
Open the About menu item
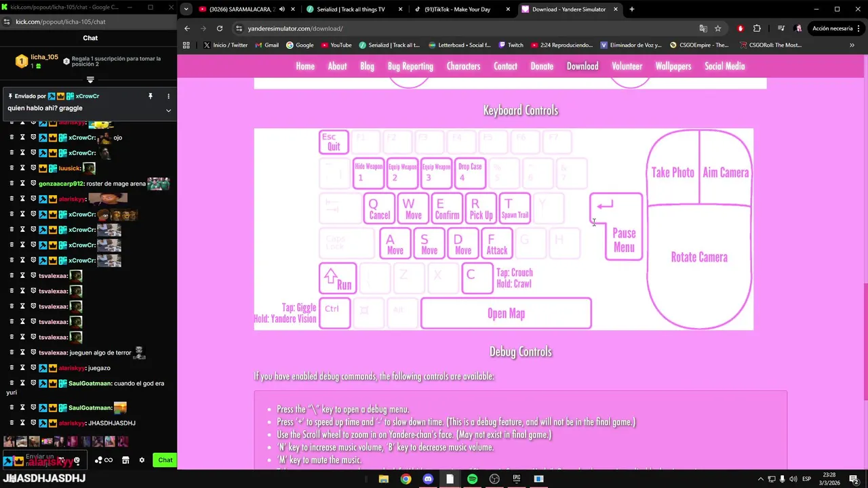(x=337, y=66)
